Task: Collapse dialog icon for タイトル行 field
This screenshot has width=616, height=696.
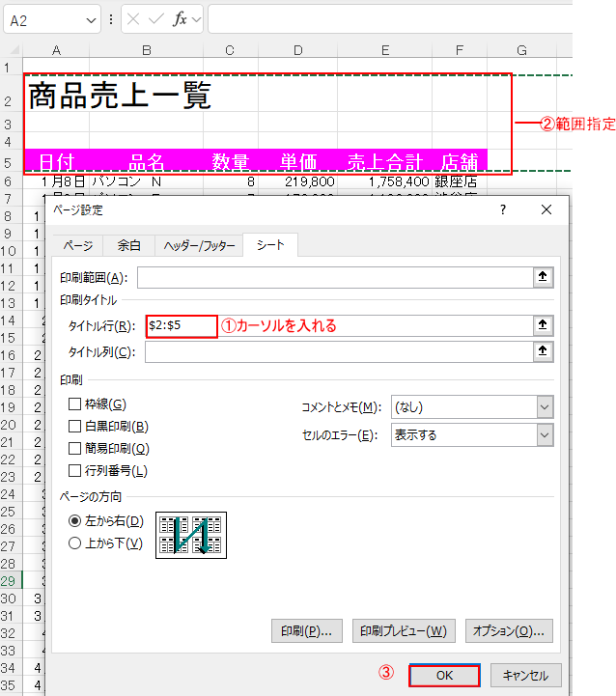Action: tap(543, 326)
